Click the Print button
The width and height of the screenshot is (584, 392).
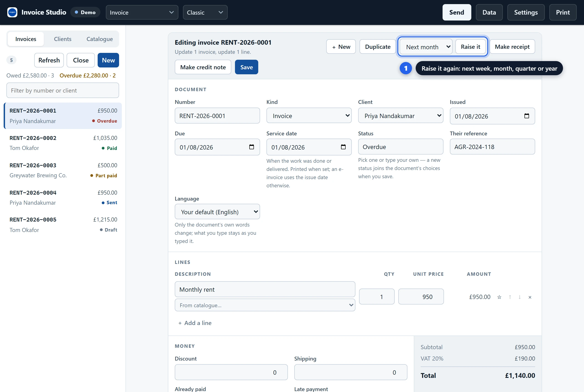pyautogui.click(x=563, y=12)
